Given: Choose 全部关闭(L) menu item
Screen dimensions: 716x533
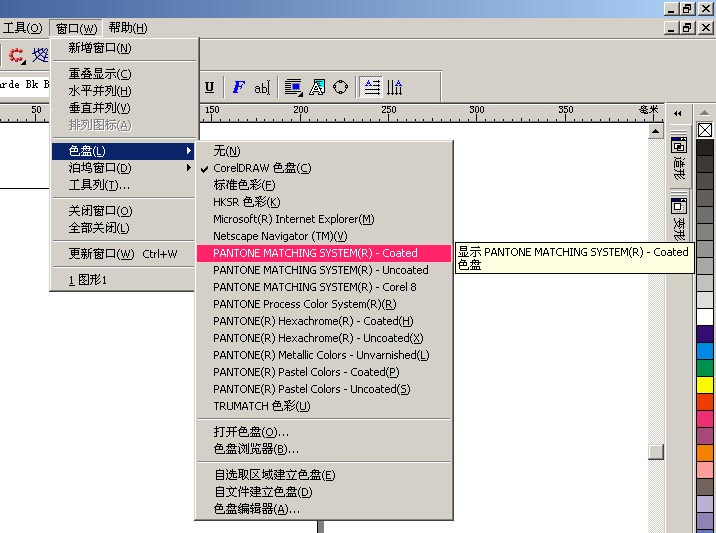Looking at the screenshot, I should 123,227.
